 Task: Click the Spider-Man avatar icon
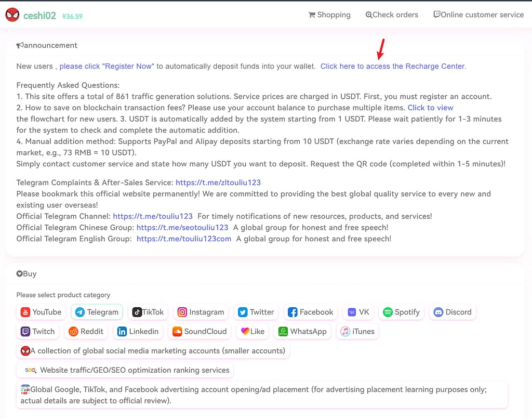12,15
